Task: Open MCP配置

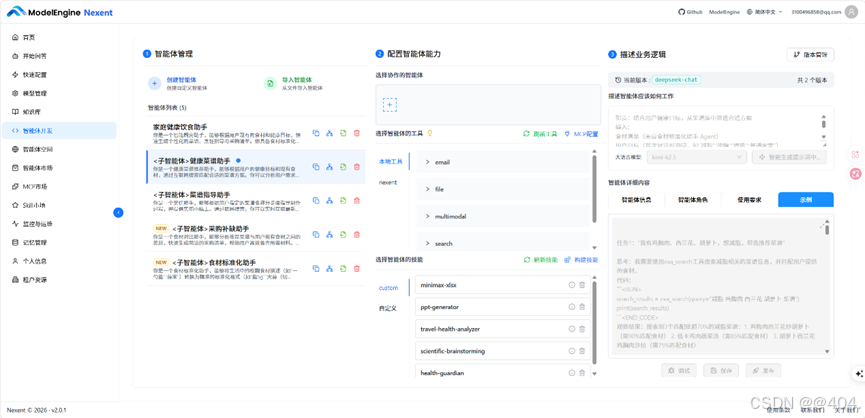Action: tap(581, 133)
